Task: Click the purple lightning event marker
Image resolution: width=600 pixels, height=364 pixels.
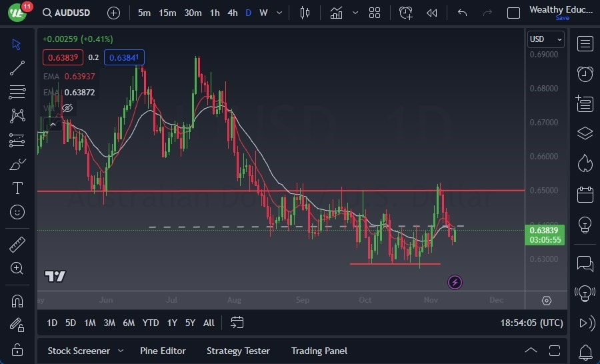Action: pyautogui.click(x=455, y=283)
